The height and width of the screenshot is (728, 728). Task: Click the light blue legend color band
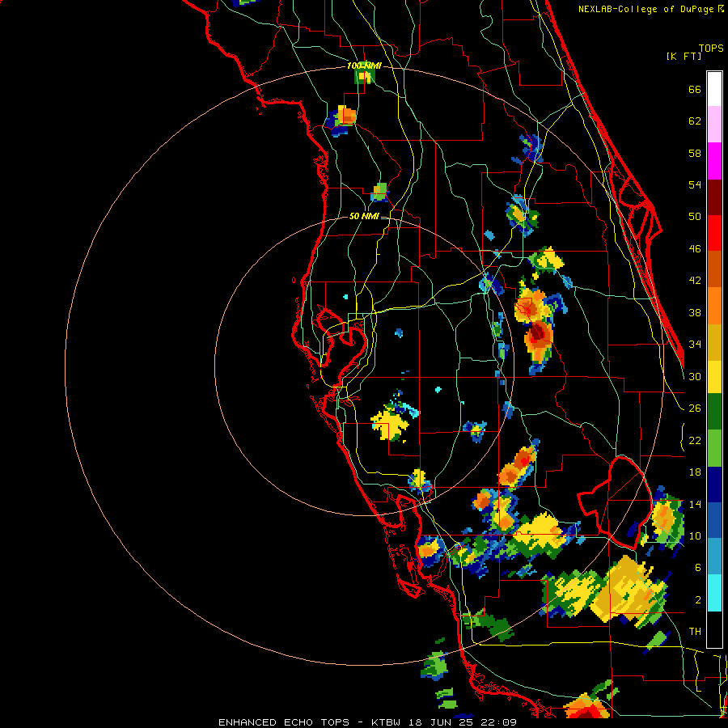tap(714, 557)
